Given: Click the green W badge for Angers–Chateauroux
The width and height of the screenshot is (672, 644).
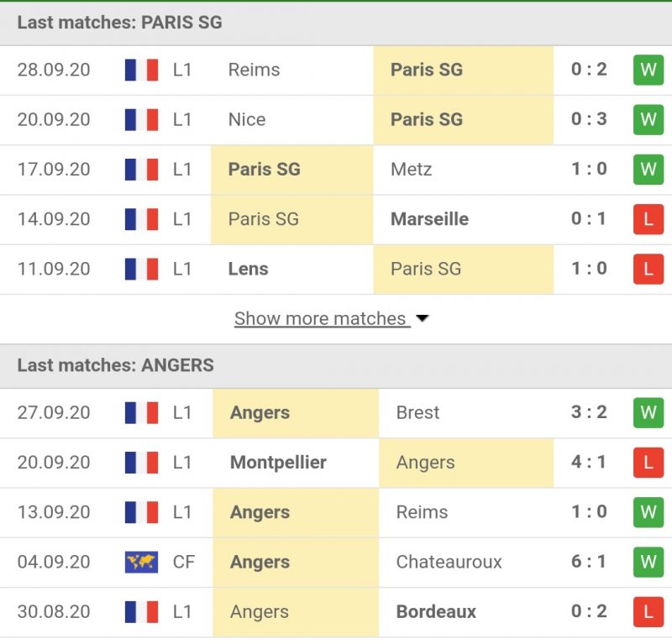Looking at the screenshot, I should point(648,562).
